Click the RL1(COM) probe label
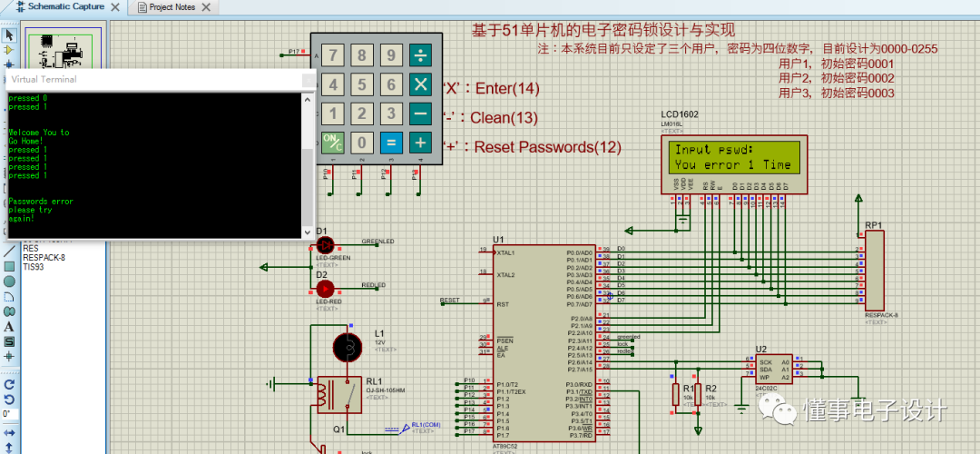The height and width of the screenshot is (454, 980). point(426,425)
